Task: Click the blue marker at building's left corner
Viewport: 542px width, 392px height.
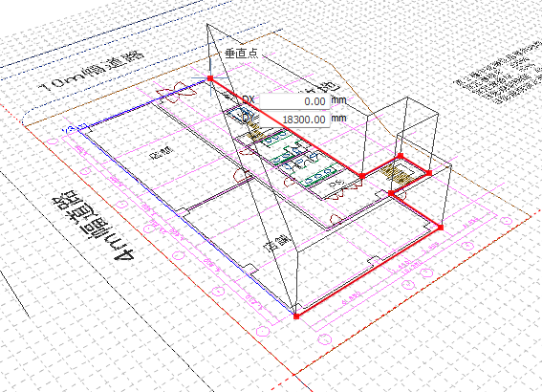Action: (x=70, y=128)
